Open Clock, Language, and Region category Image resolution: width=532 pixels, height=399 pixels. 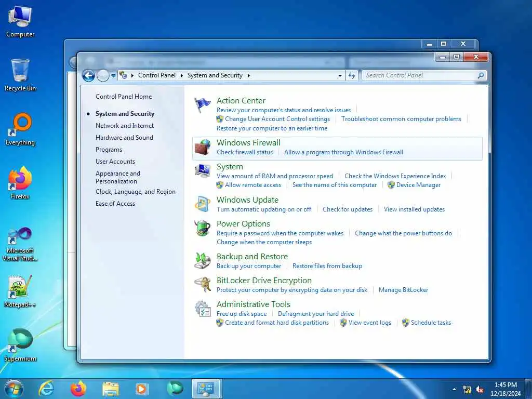tap(136, 192)
